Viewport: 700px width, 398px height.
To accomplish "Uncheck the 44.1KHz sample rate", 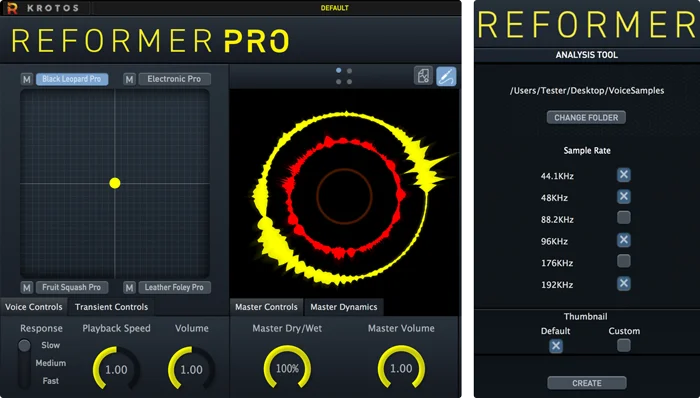I will (x=624, y=174).
